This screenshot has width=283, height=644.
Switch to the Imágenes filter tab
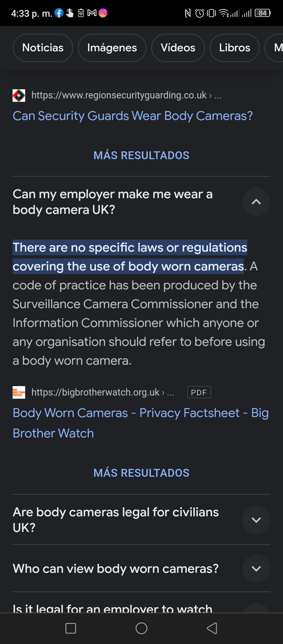point(112,48)
